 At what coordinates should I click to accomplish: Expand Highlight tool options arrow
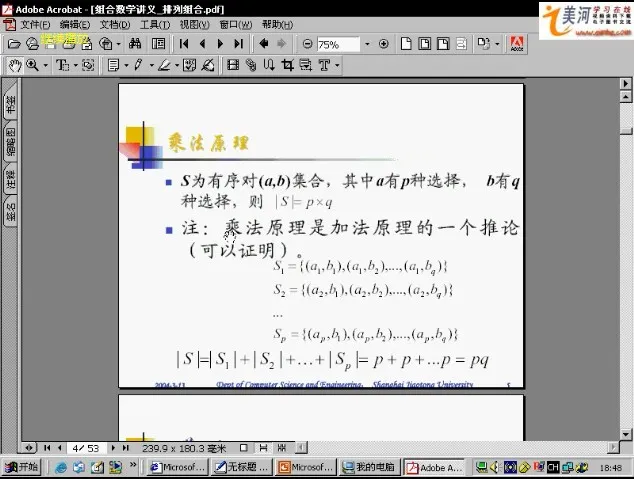177,65
